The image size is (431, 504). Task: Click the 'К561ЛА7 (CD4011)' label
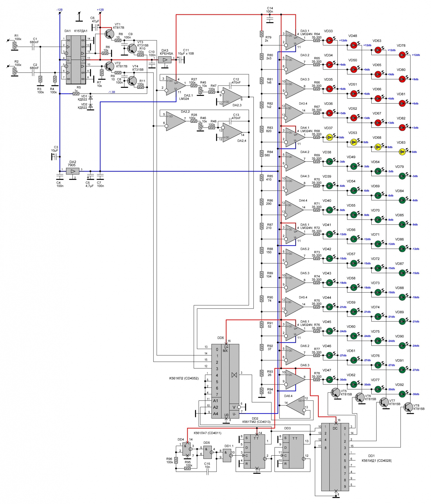tap(208, 433)
